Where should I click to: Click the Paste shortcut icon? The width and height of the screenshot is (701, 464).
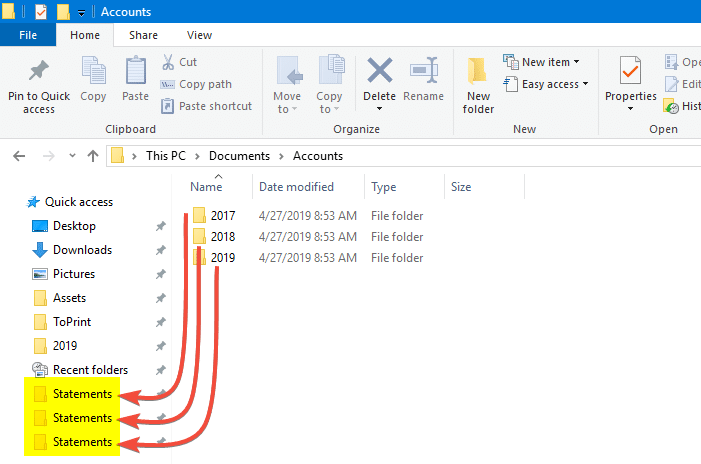(x=167, y=106)
